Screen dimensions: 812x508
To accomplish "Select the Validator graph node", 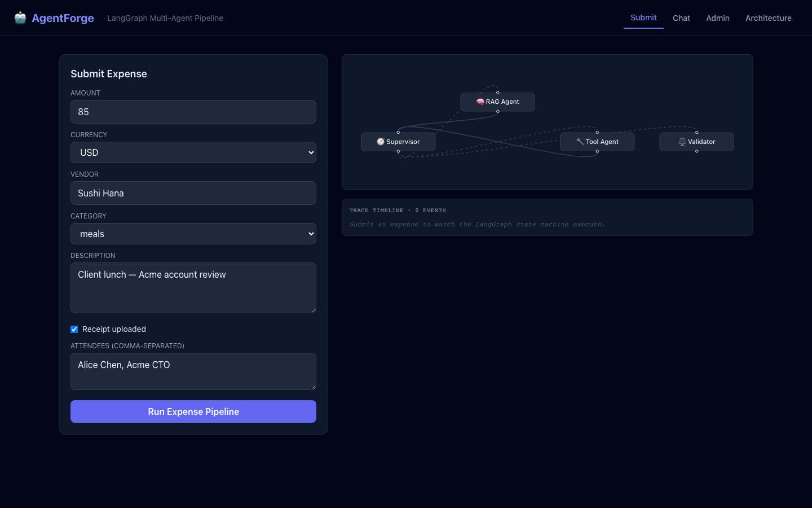I will (697, 142).
